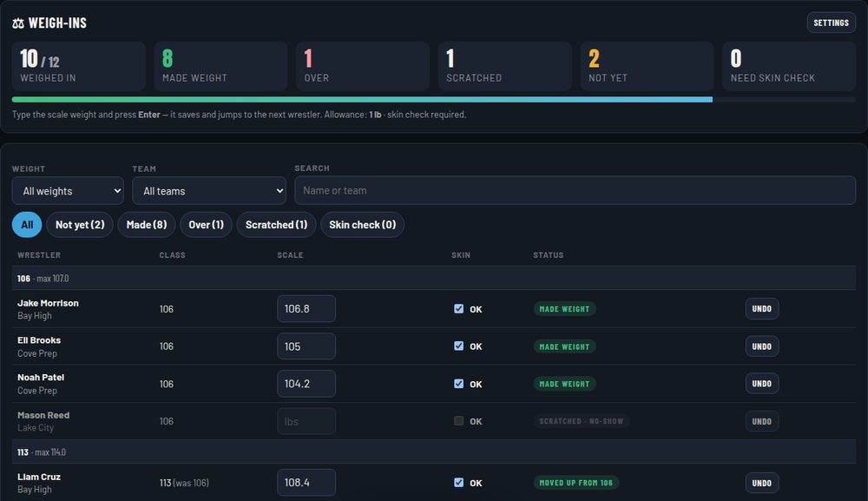Filter by Skin check (0)
Screen dimensions: 868x501
click(362, 225)
